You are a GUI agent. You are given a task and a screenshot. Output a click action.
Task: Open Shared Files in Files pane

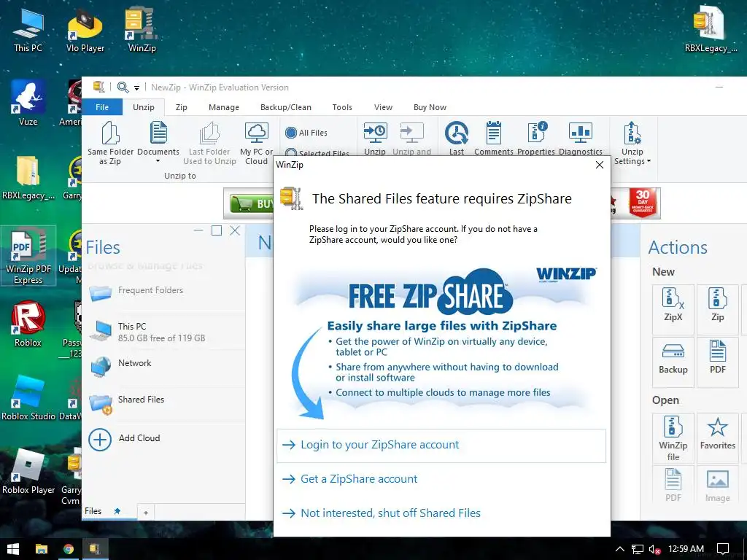coord(164,402)
